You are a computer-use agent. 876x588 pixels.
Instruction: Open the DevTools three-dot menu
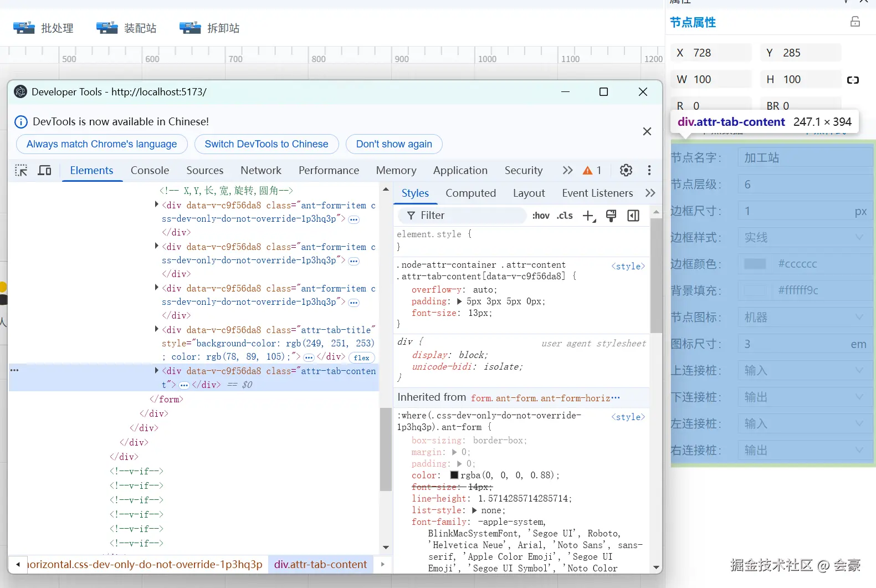pyautogui.click(x=649, y=170)
